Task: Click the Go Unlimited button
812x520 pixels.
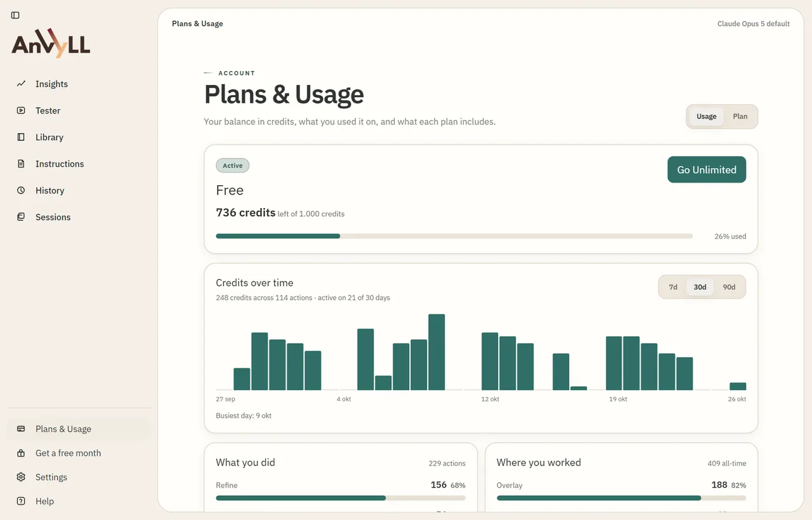Action: 707,170
